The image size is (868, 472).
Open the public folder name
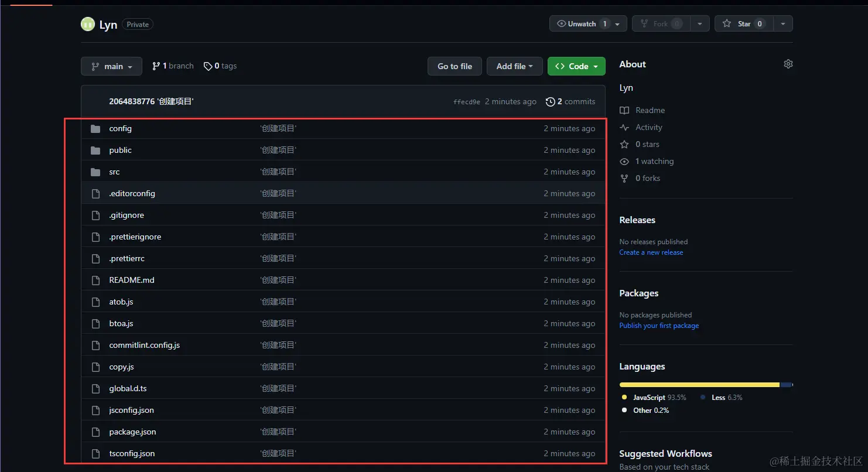pyautogui.click(x=120, y=151)
